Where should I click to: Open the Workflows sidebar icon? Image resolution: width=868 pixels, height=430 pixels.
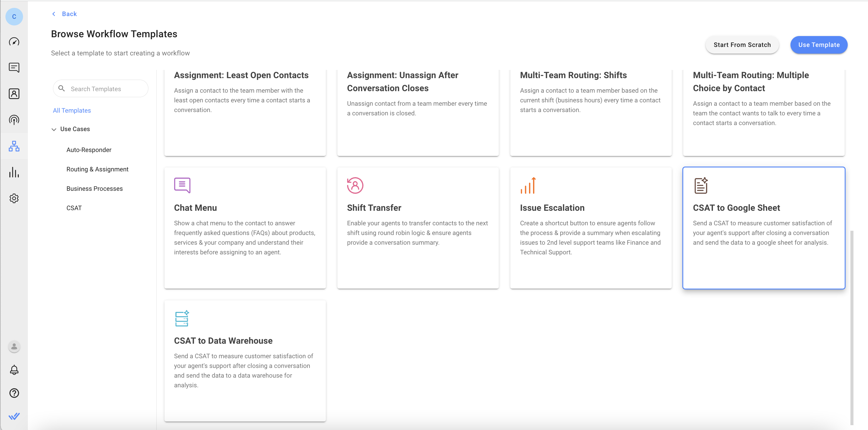14,146
